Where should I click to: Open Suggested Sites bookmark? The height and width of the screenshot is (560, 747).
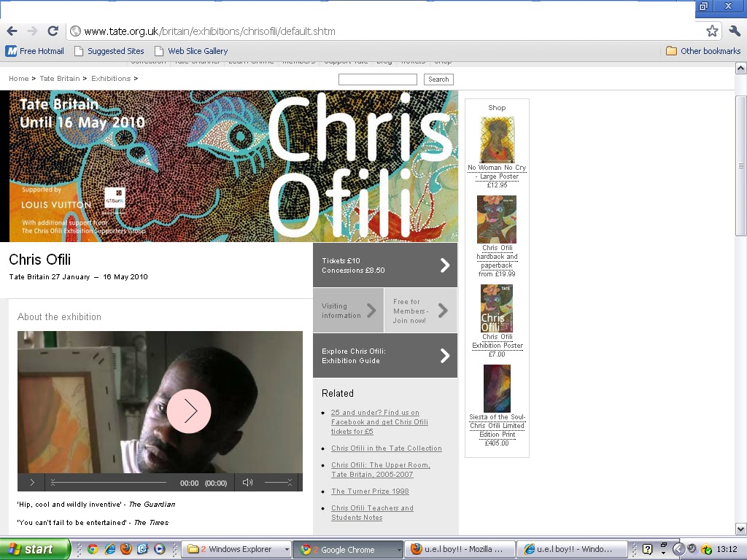[109, 51]
